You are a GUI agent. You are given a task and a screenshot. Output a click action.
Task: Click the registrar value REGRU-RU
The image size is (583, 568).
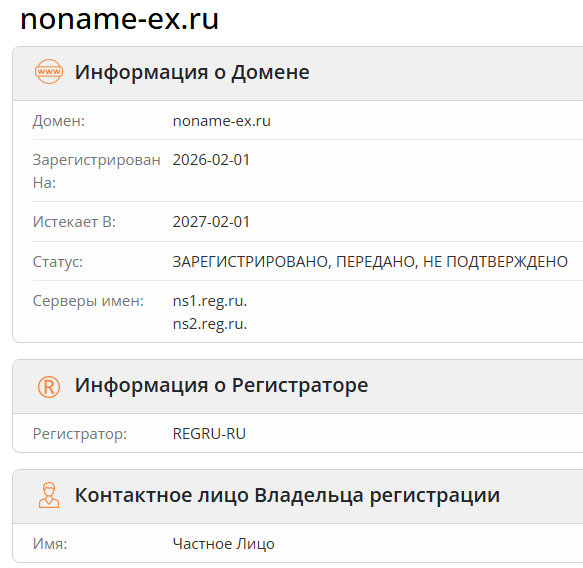click(x=209, y=434)
